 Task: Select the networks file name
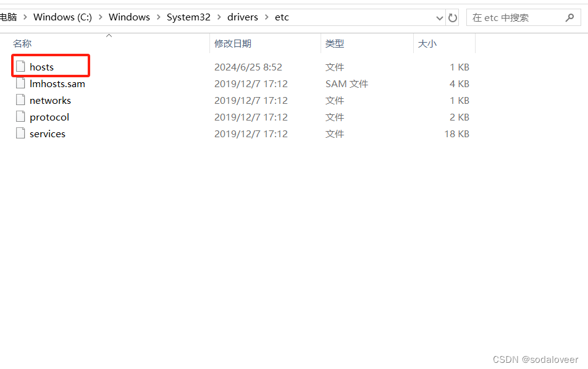click(50, 101)
